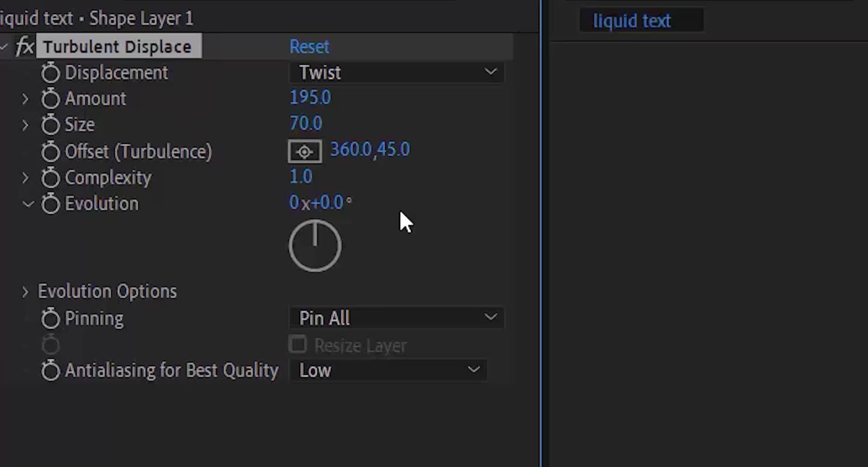Enable the Amount keyframe stopwatch
Screen dimensions: 868x467
50,99
